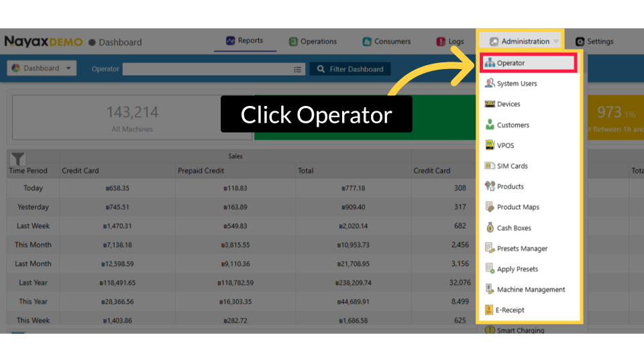The width and height of the screenshot is (644, 362).
Task: Collapse the Administration menu arrow
Action: [555, 42]
